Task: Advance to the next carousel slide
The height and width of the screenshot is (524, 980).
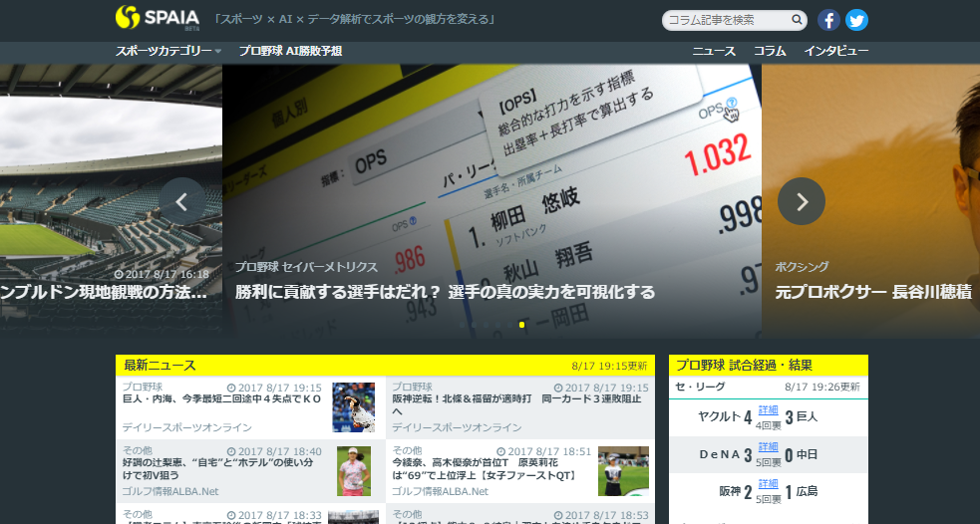Action: pyautogui.click(x=802, y=202)
